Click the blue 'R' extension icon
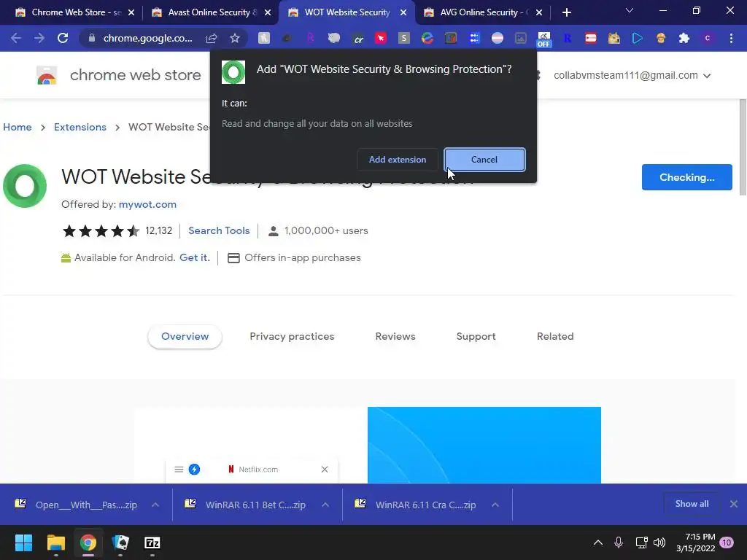This screenshot has height=560, width=747. click(x=568, y=38)
